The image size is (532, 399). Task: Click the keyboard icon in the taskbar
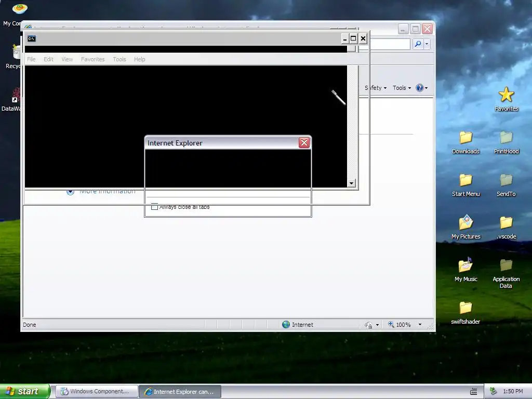coord(474,392)
